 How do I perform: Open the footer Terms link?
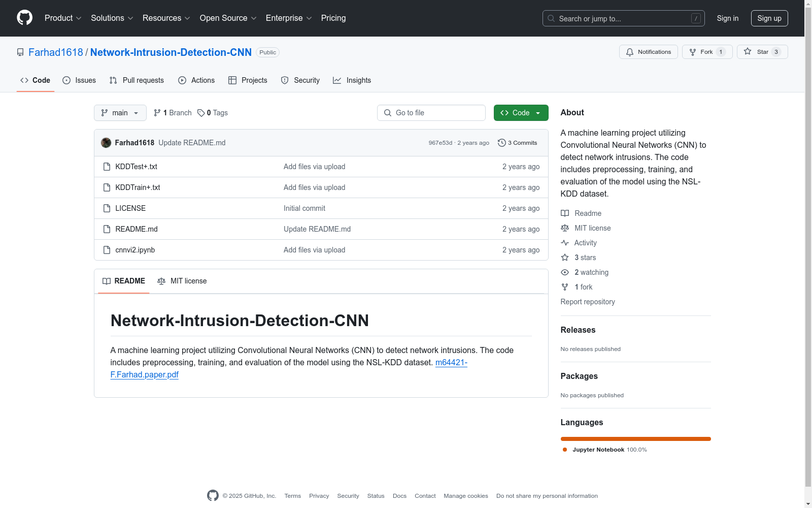[293, 496]
